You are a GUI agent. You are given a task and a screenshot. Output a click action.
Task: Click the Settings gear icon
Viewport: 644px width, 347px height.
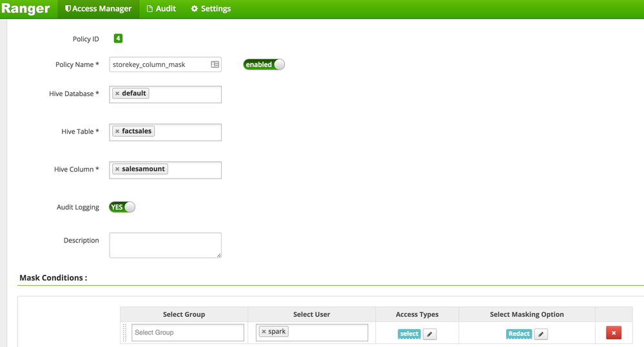pyautogui.click(x=194, y=8)
